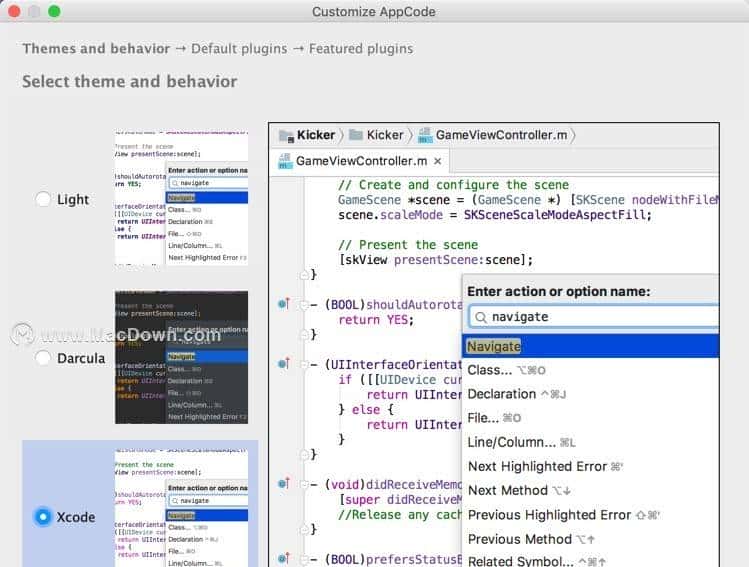The width and height of the screenshot is (749, 567).
Task: Choose Declaration in the action list
Action: click(x=591, y=394)
